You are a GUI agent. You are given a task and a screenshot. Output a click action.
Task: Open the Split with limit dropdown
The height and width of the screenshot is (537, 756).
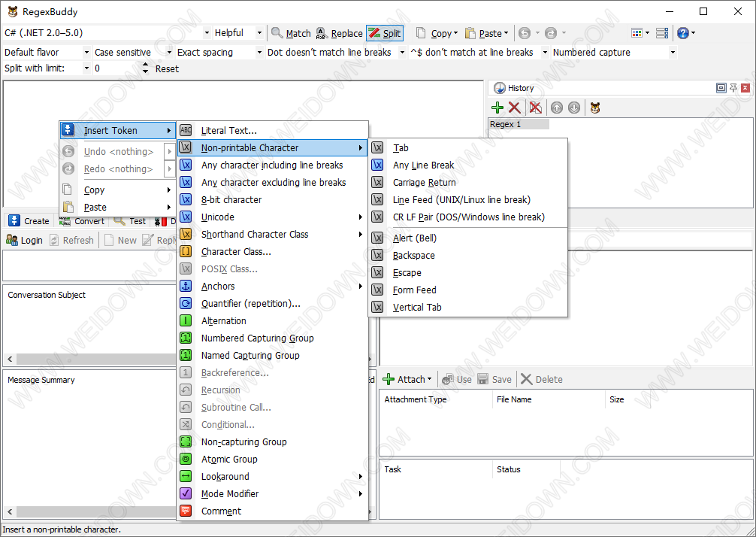pyautogui.click(x=86, y=68)
